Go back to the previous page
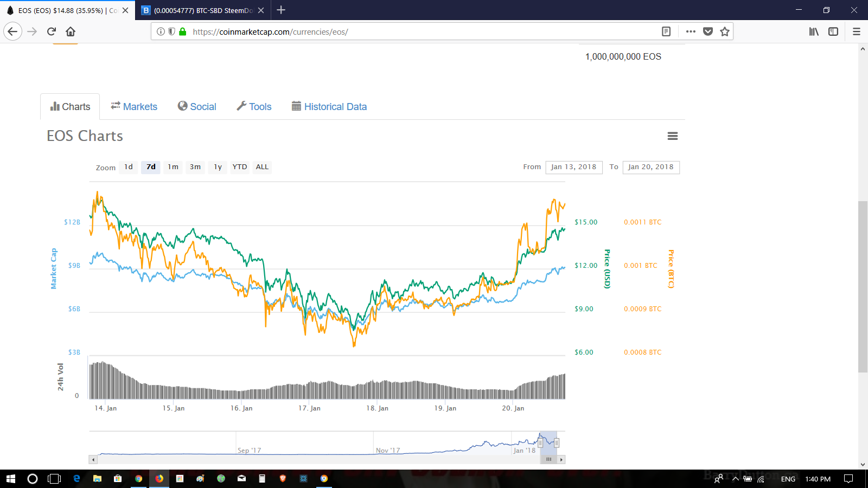This screenshot has height=488, width=868. [13, 31]
